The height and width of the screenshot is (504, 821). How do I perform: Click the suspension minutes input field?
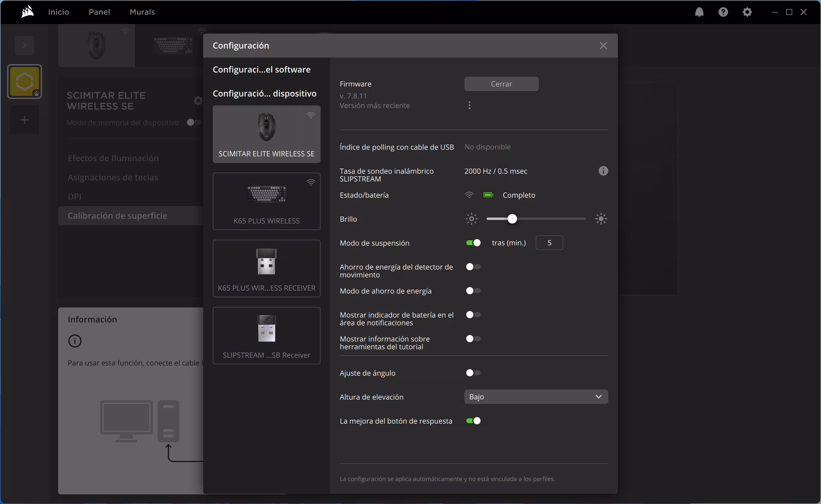[549, 243]
